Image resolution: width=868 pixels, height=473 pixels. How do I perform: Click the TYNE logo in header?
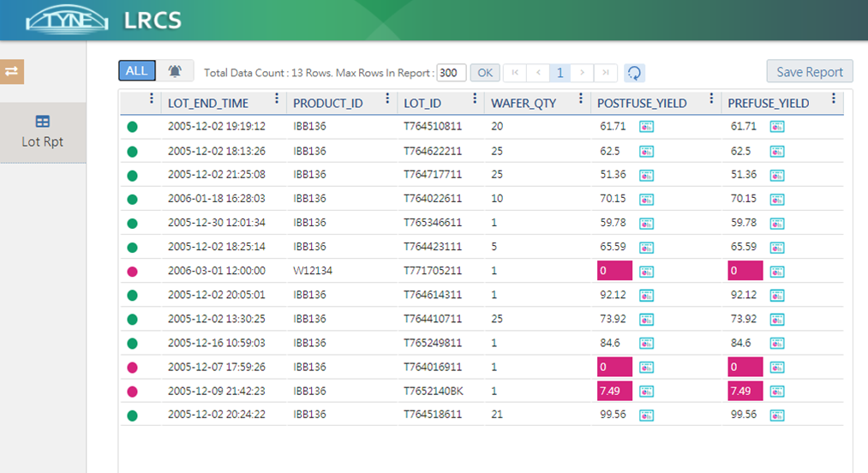pyautogui.click(x=68, y=20)
